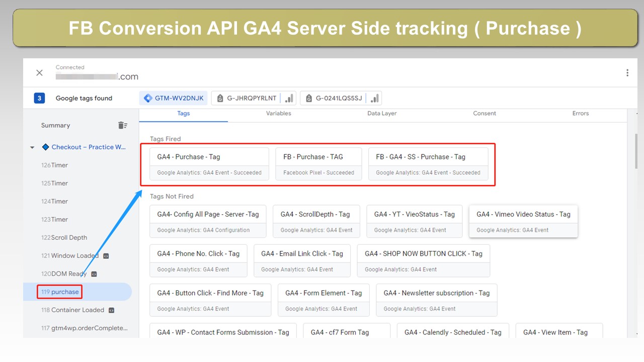Open GA4- Config All Page - Server -Tag card
The image size is (644, 362).
pos(208,221)
